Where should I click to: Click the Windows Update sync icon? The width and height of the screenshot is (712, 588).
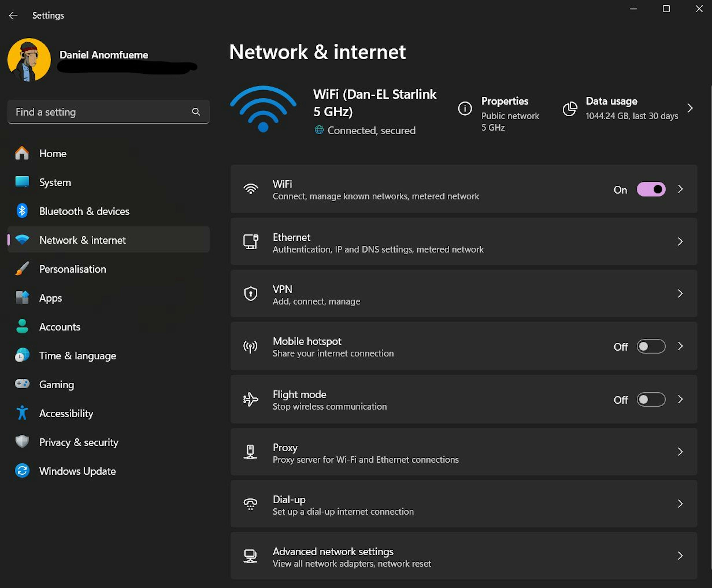tap(22, 471)
